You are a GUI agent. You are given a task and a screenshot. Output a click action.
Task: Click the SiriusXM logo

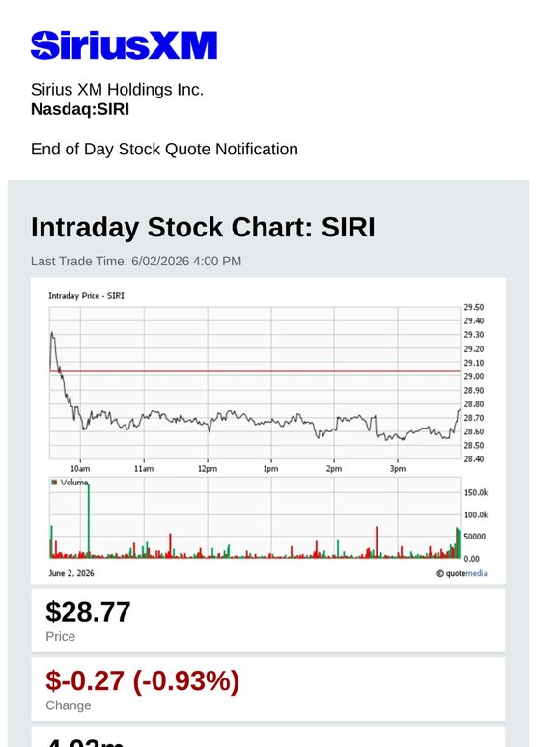(x=124, y=45)
